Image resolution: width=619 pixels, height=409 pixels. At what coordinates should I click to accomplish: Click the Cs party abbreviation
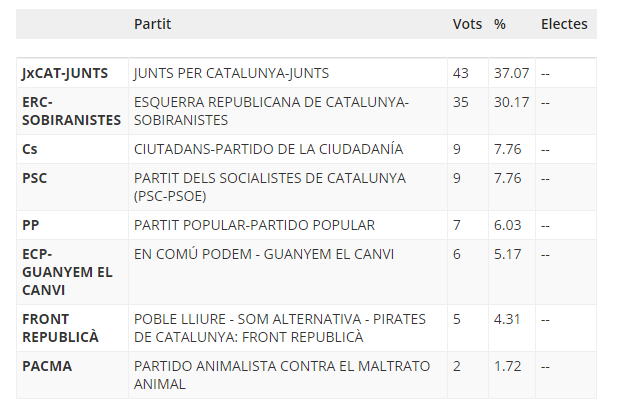[31, 149]
